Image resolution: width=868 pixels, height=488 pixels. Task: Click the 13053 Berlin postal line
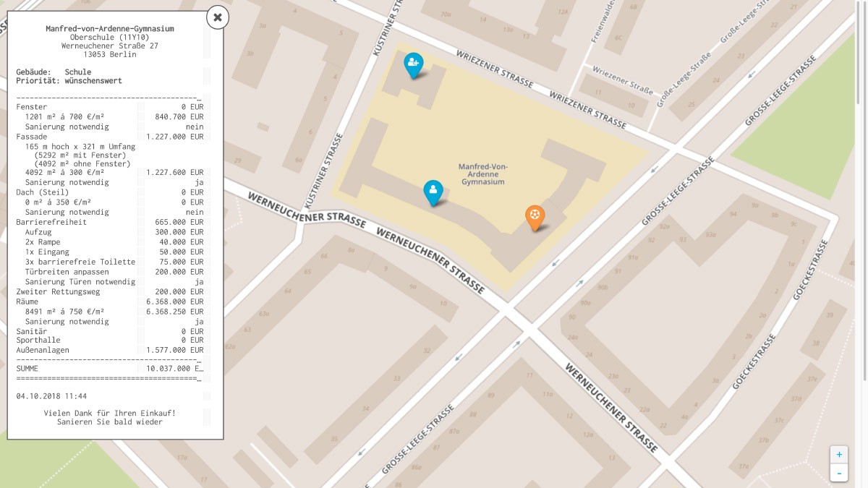pyautogui.click(x=110, y=54)
